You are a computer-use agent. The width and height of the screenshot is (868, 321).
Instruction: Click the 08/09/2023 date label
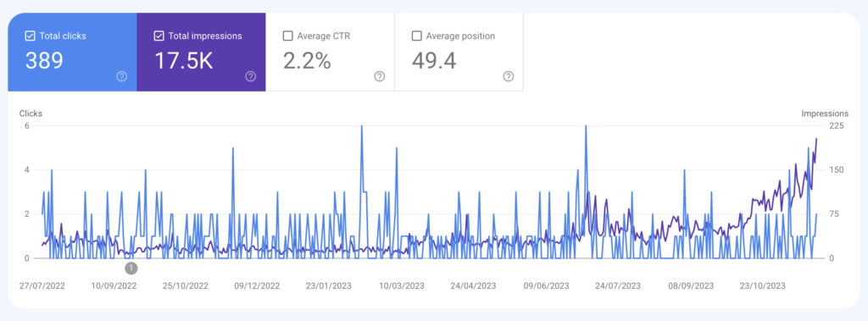(691, 286)
